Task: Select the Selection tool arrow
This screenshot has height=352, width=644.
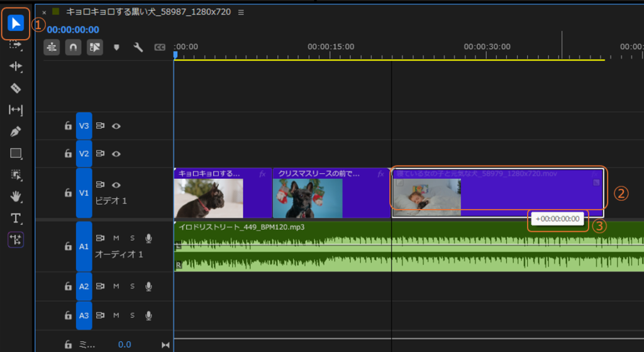Action: pyautogui.click(x=16, y=23)
